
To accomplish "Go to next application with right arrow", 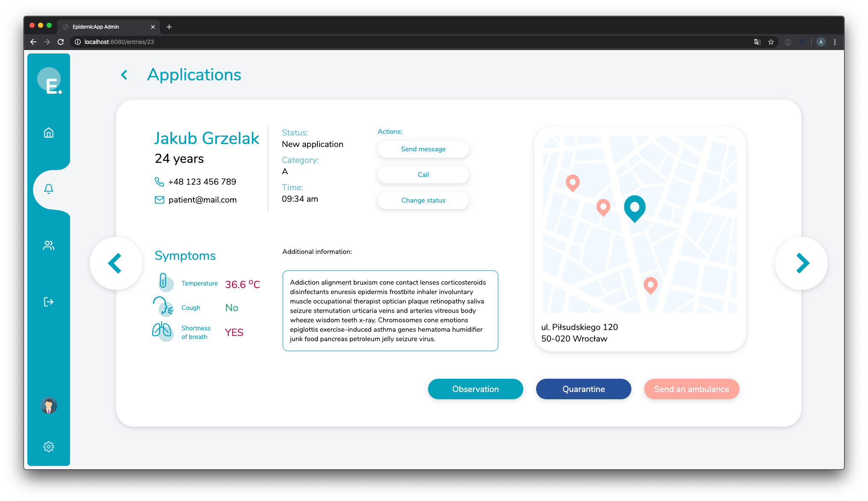I will 801,263.
